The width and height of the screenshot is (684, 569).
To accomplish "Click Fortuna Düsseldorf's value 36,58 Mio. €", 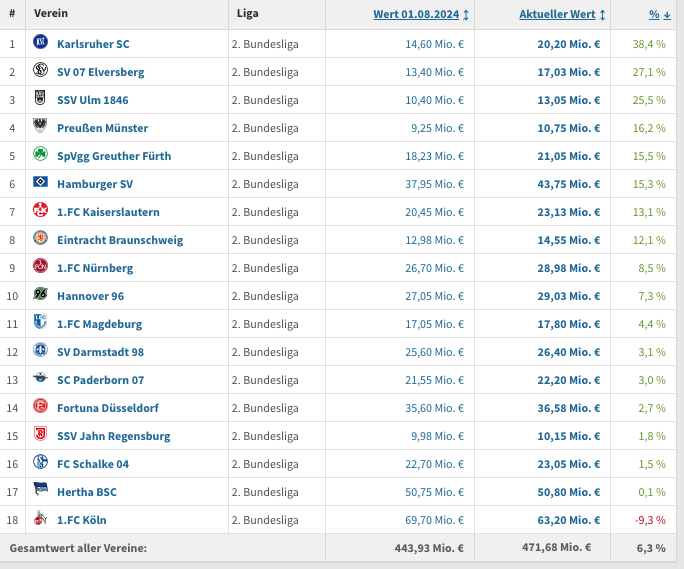I will [569, 408].
